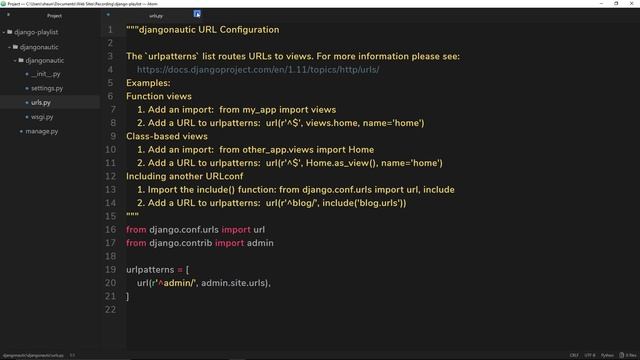This screenshot has width=640, height=360.
Task: Click the 'import' keyword on line 16
Action: (x=236, y=230)
